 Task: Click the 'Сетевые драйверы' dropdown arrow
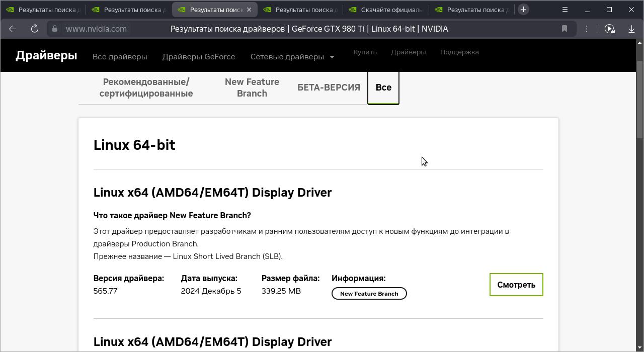click(x=332, y=57)
